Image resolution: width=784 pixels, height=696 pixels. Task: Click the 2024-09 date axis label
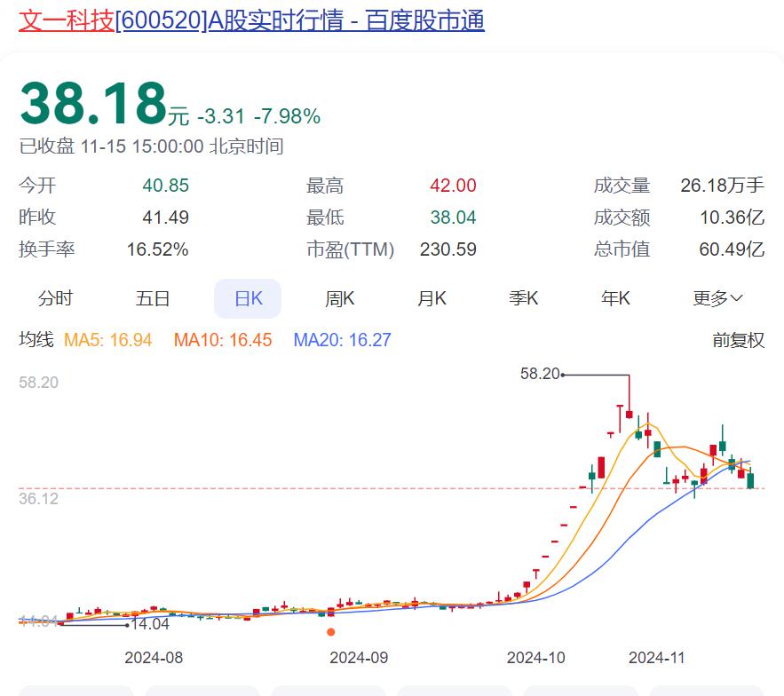[359, 658]
